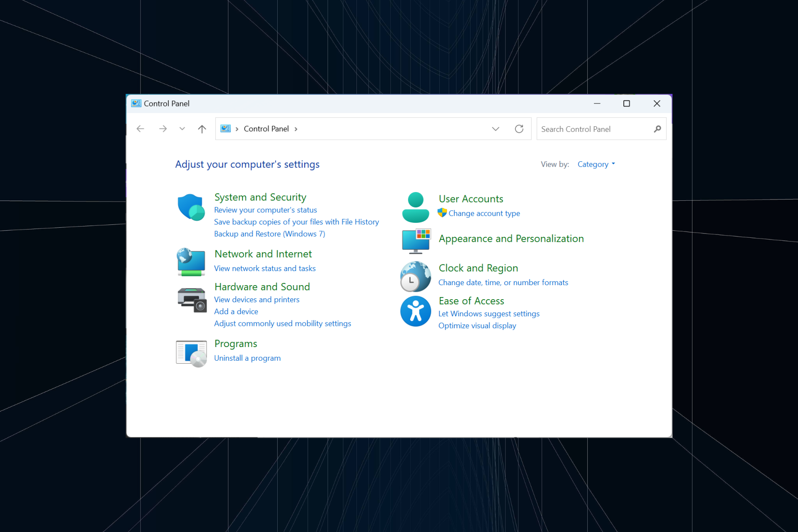Viewport: 798px width, 532px height.
Task: Expand chevron after Control Panel breadcrumb
Action: (296, 129)
